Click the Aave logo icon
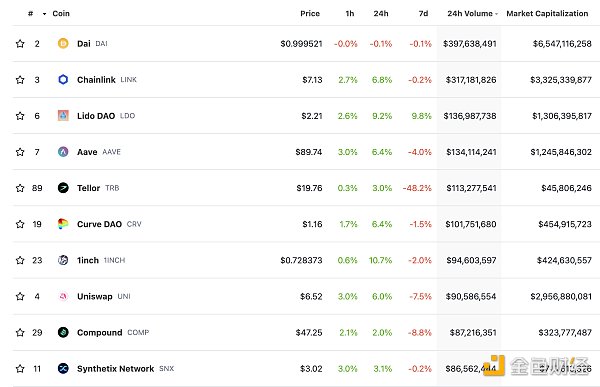The height and width of the screenshot is (387, 600). [63, 152]
